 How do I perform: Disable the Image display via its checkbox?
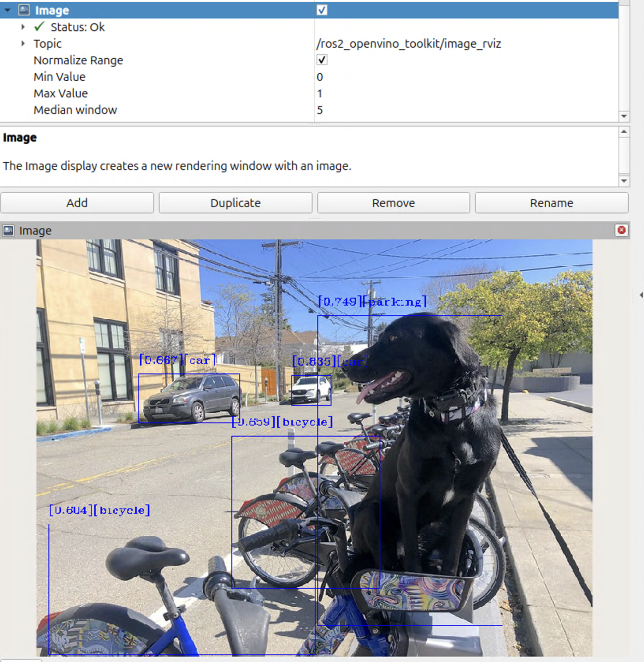tap(322, 10)
